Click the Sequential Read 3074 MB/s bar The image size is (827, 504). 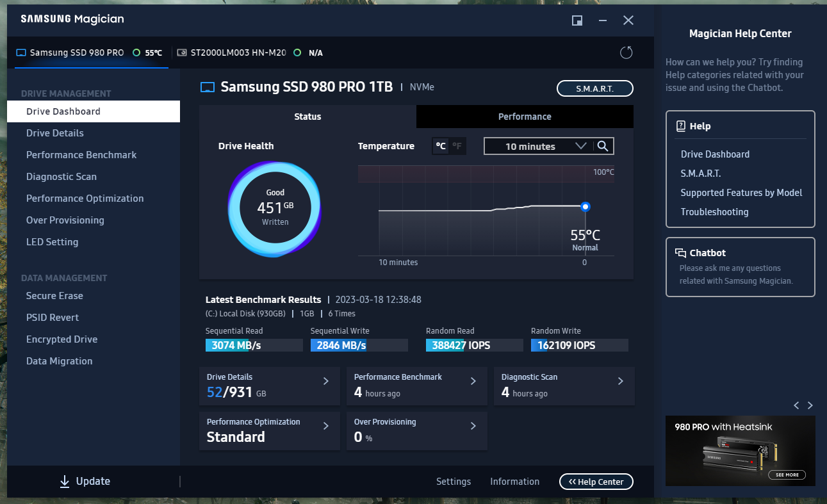[x=254, y=345]
